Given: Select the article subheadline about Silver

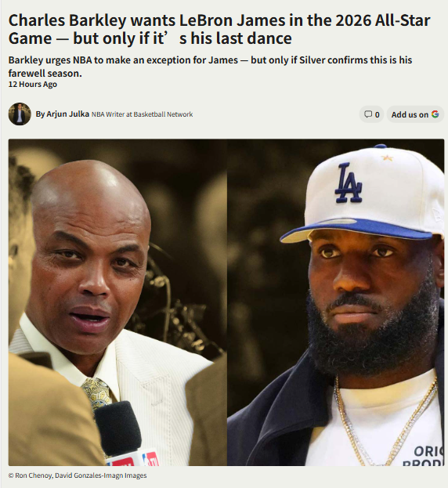Looking at the screenshot, I should pyautogui.click(x=210, y=67).
